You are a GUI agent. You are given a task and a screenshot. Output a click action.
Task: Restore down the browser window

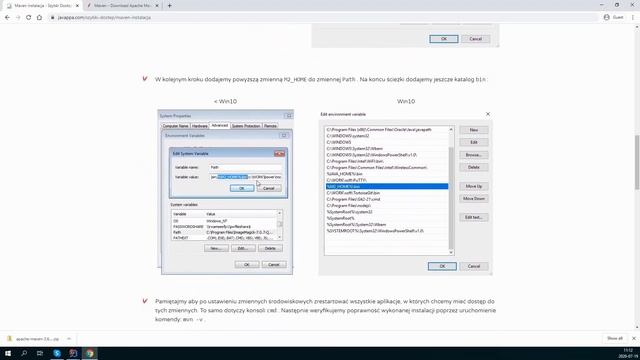617,5
